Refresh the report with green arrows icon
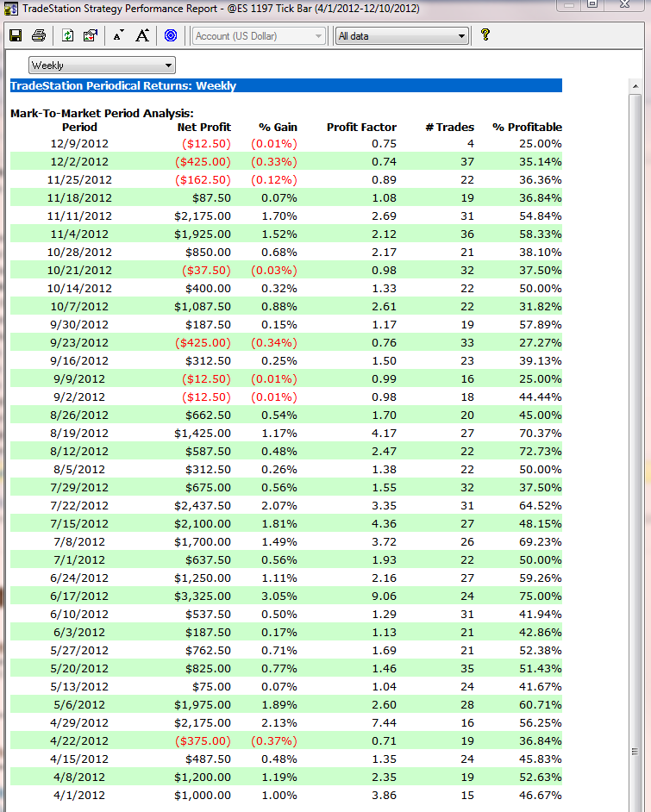 (x=67, y=35)
